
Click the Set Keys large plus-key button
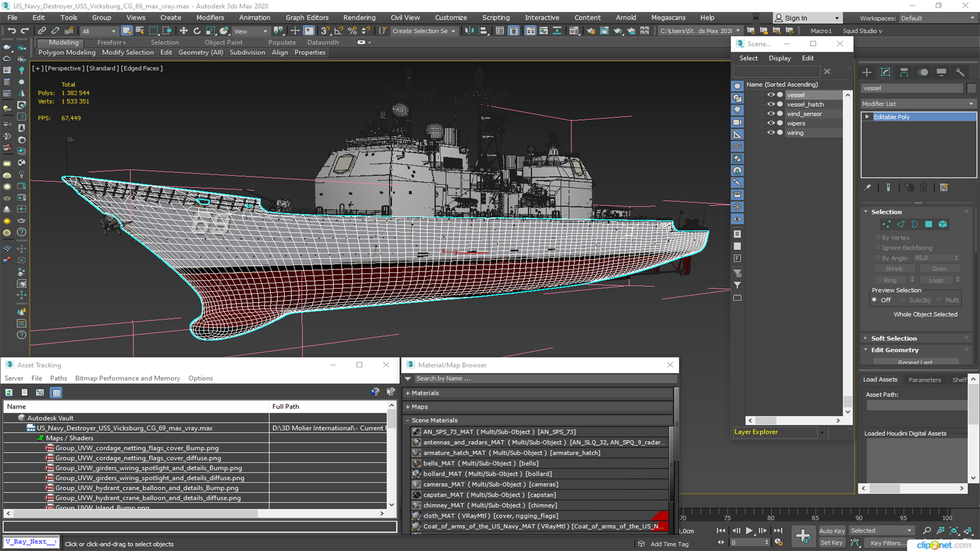click(803, 536)
